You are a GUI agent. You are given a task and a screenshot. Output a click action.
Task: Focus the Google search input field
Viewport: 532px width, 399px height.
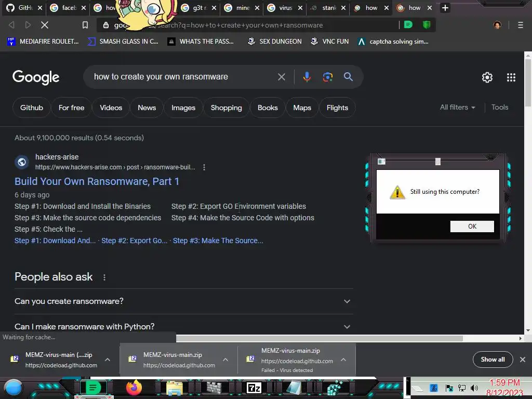point(183,77)
